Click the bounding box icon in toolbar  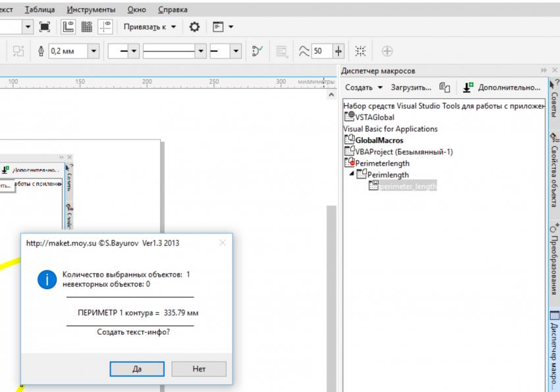click(360, 51)
